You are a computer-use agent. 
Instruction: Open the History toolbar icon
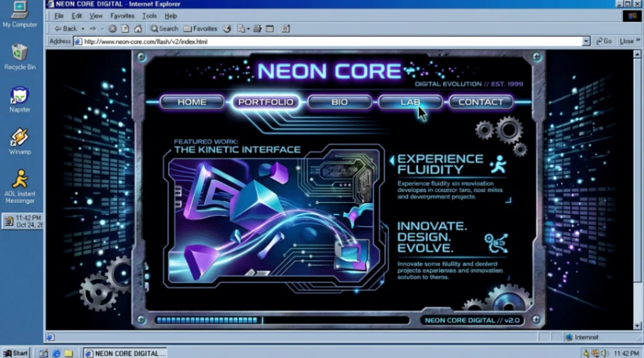227,29
